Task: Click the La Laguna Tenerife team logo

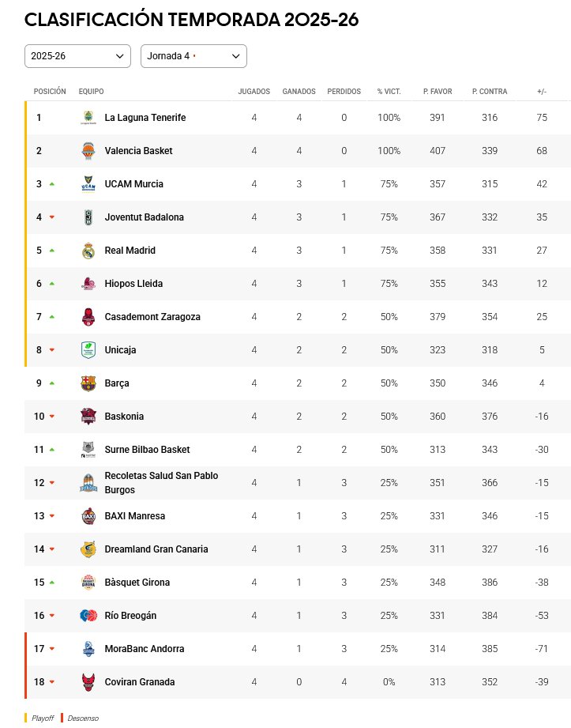Action: (88, 118)
